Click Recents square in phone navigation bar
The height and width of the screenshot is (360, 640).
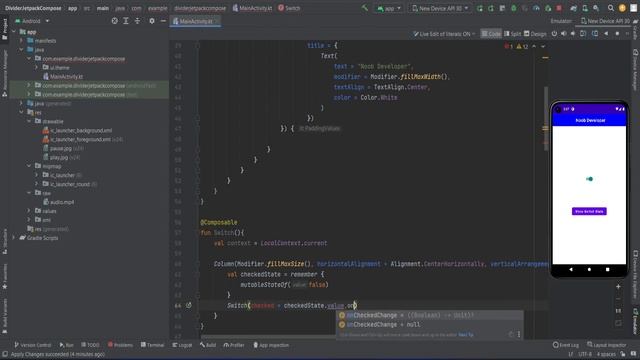pyautogui.click(x=607, y=269)
